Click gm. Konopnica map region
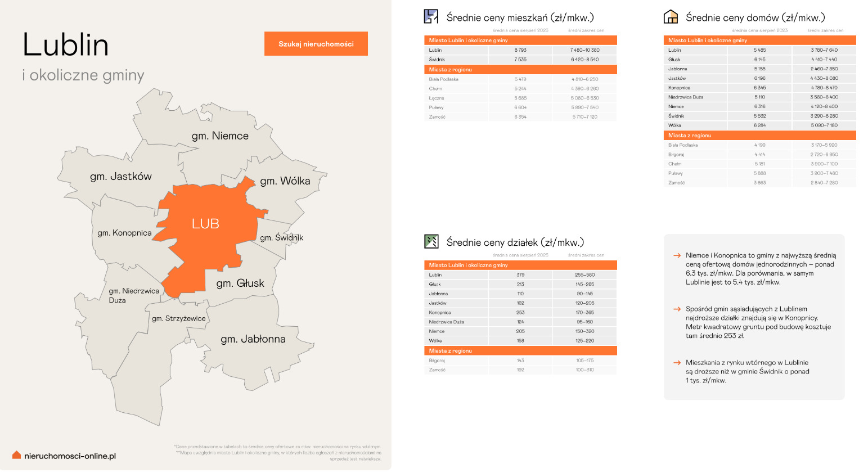The image size is (868, 473). 124,233
